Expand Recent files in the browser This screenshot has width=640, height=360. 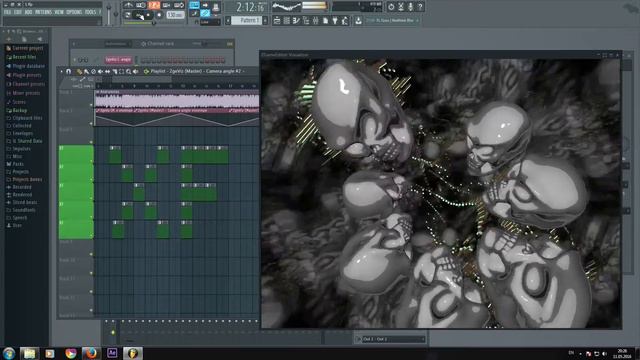[21, 57]
